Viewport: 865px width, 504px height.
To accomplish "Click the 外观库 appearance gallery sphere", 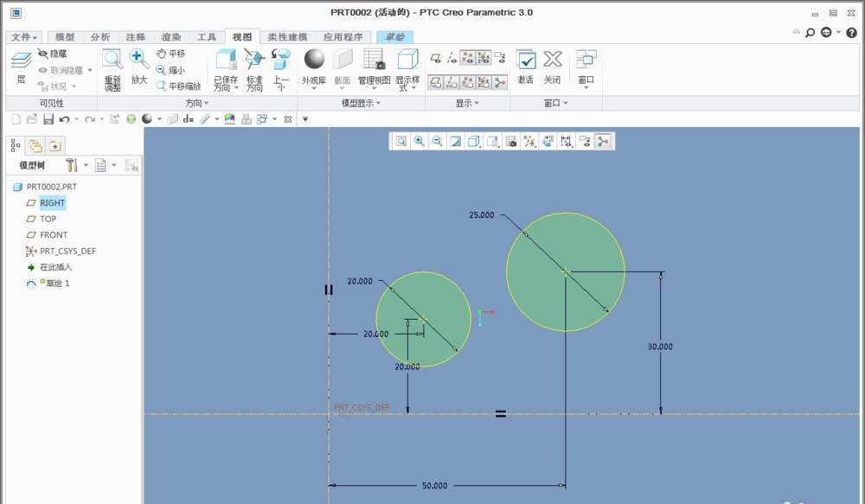I will coord(313,61).
